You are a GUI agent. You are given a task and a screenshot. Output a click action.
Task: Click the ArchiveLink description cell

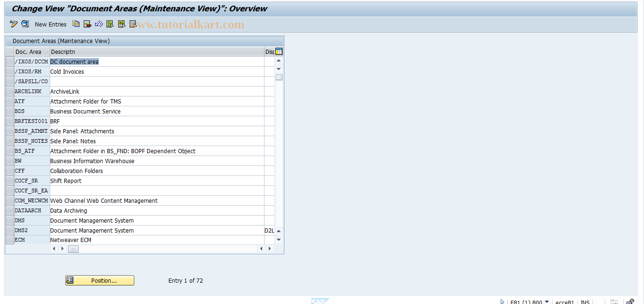(157, 91)
